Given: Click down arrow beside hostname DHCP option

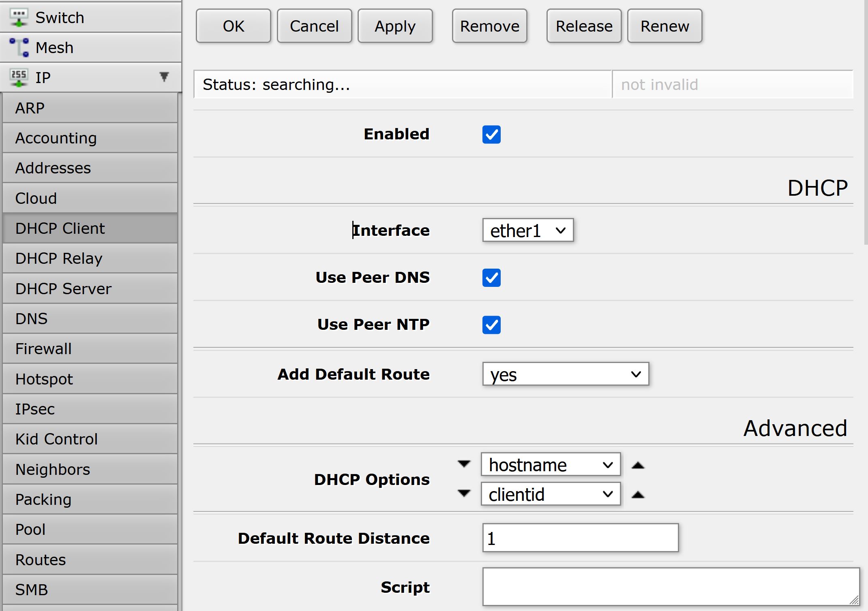Looking at the screenshot, I should click(x=464, y=464).
